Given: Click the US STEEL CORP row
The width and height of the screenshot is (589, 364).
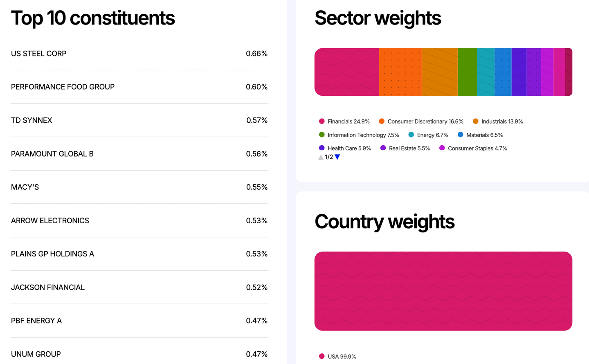Looking at the screenshot, I should [x=139, y=54].
